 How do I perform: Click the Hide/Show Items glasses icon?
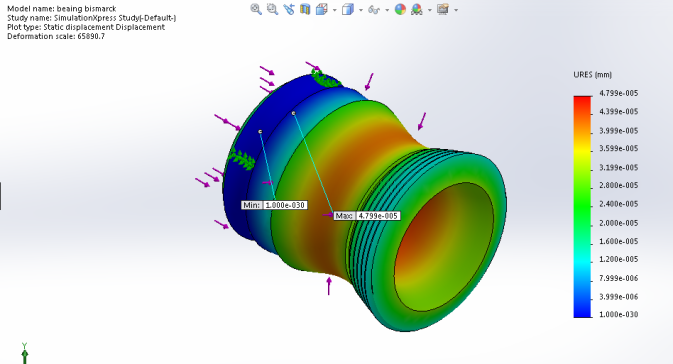click(x=374, y=9)
